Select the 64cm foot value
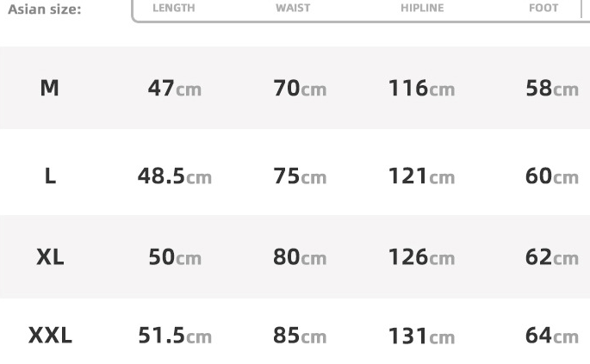Image resolution: width=590 pixels, height=364 pixels. coord(551,336)
